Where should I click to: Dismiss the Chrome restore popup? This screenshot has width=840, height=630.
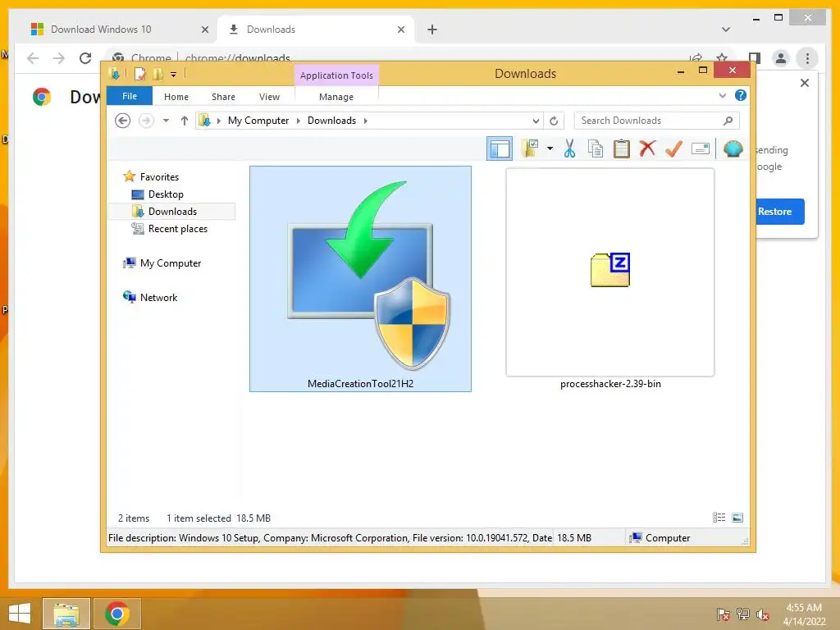[805, 83]
